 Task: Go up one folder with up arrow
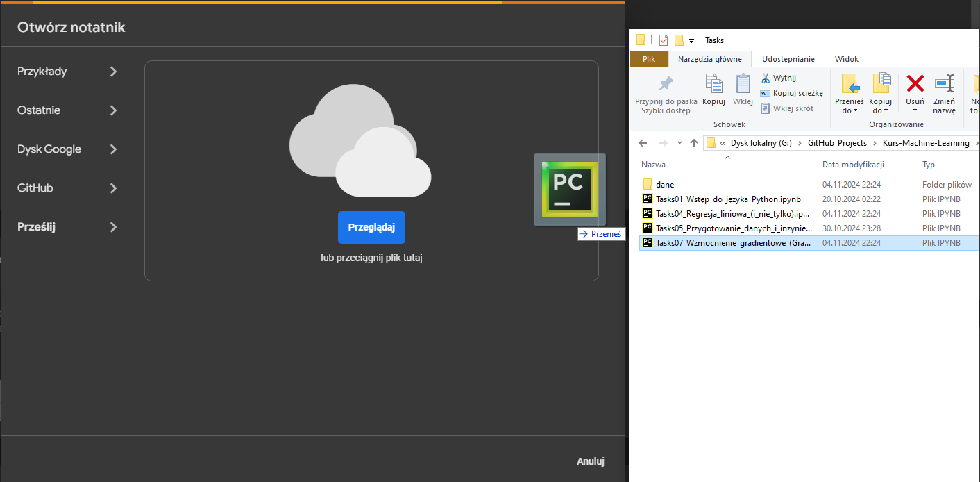[694, 143]
